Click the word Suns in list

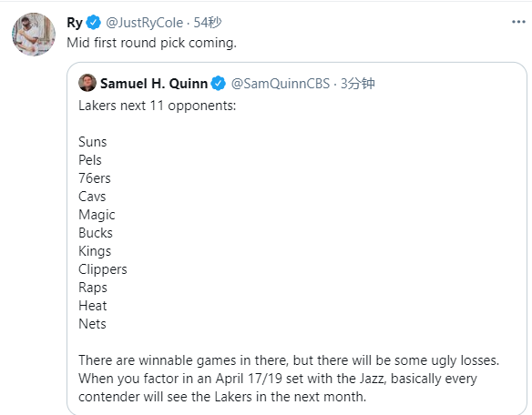(93, 142)
